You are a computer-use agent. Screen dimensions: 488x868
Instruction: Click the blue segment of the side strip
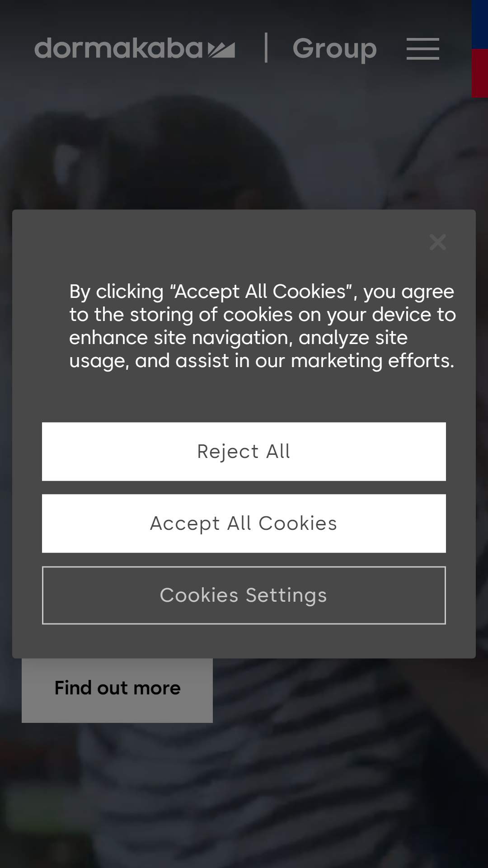[480, 24]
